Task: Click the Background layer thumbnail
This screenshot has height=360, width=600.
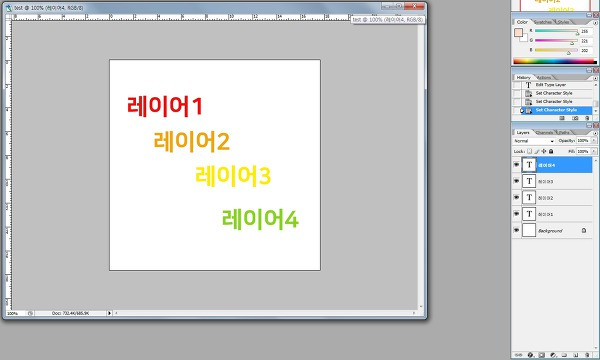Action: tap(529, 231)
